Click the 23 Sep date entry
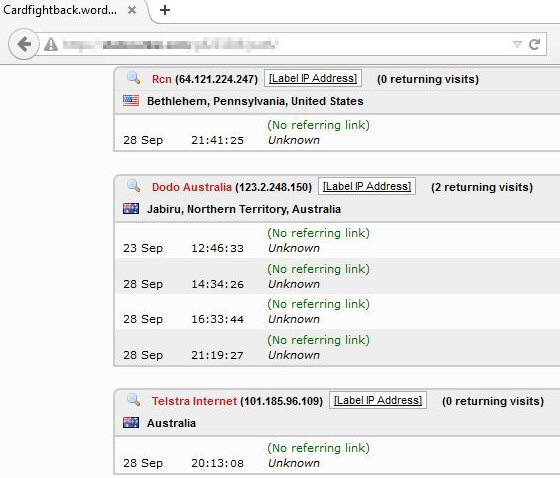The image size is (560, 478). pos(143,248)
